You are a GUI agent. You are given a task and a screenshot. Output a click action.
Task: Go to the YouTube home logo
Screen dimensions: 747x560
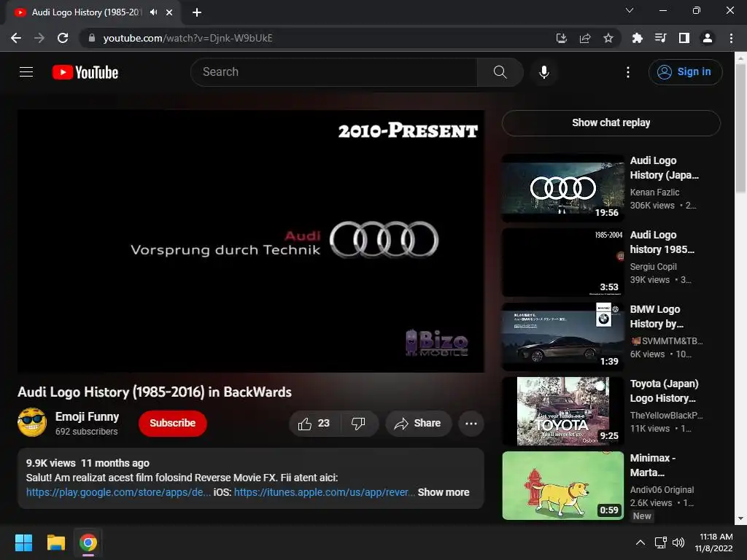(x=85, y=72)
